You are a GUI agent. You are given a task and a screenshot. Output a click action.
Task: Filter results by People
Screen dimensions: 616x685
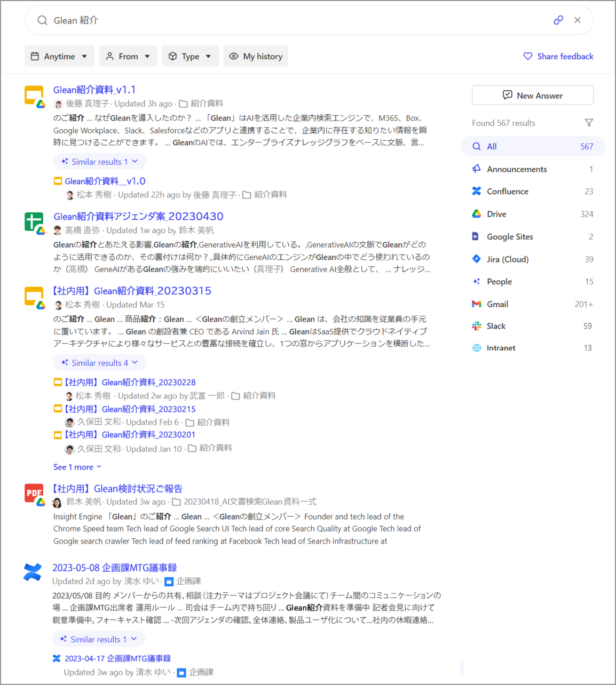(x=533, y=281)
